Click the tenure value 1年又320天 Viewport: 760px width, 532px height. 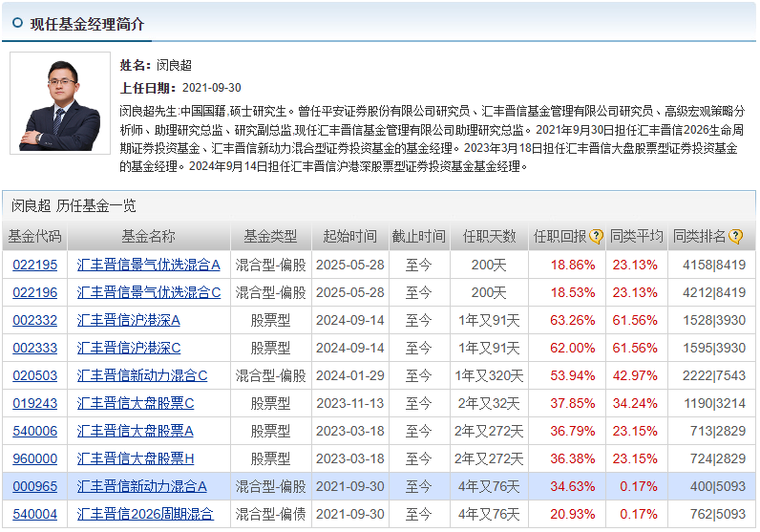(x=489, y=375)
